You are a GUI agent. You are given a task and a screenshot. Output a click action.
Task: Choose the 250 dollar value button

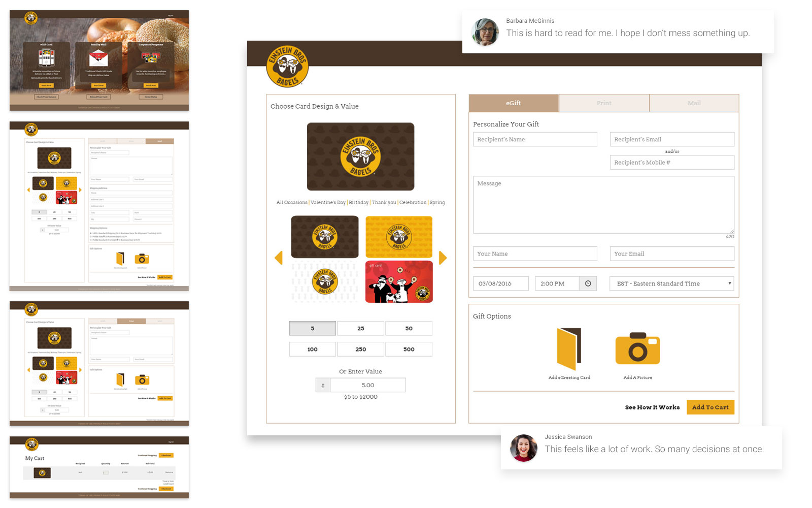tap(361, 349)
